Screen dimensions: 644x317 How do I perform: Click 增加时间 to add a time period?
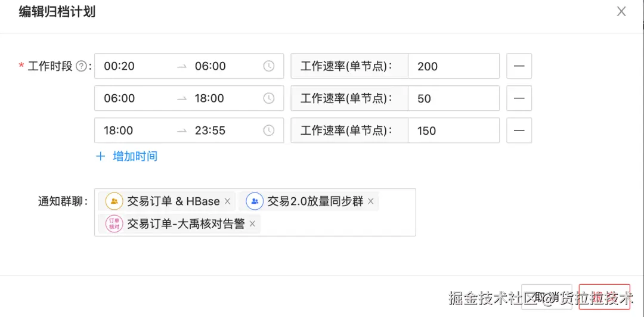click(x=127, y=157)
